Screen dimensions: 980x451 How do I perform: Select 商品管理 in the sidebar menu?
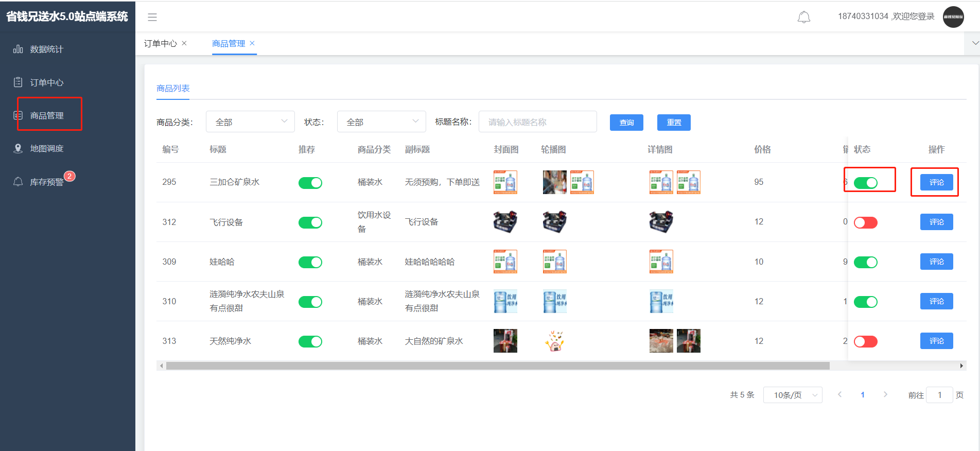click(47, 116)
